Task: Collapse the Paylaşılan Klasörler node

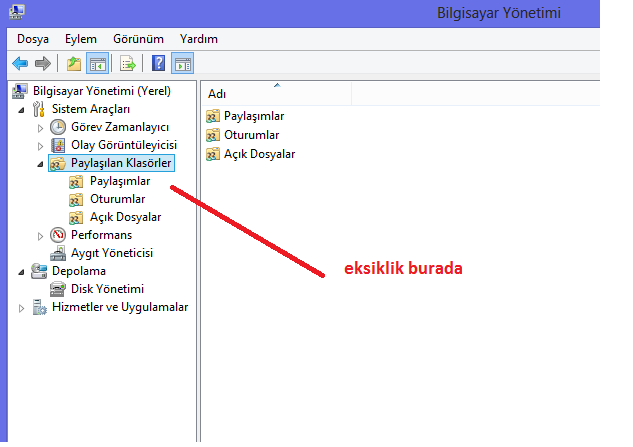Action: [x=40, y=164]
